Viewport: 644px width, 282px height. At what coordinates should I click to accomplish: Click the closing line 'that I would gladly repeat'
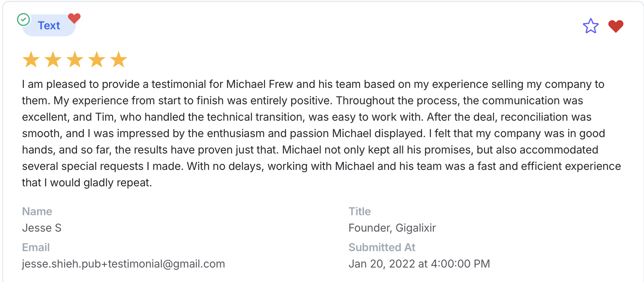(x=87, y=183)
